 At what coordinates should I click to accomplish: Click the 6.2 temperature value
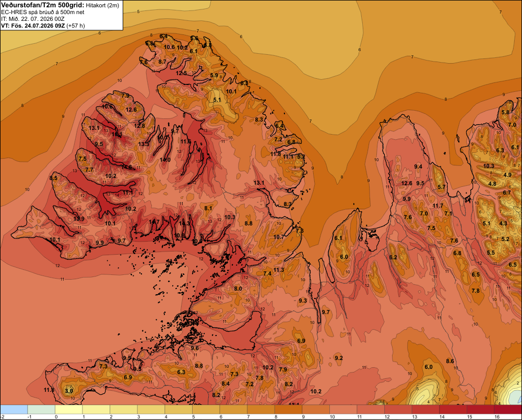pos(393,257)
